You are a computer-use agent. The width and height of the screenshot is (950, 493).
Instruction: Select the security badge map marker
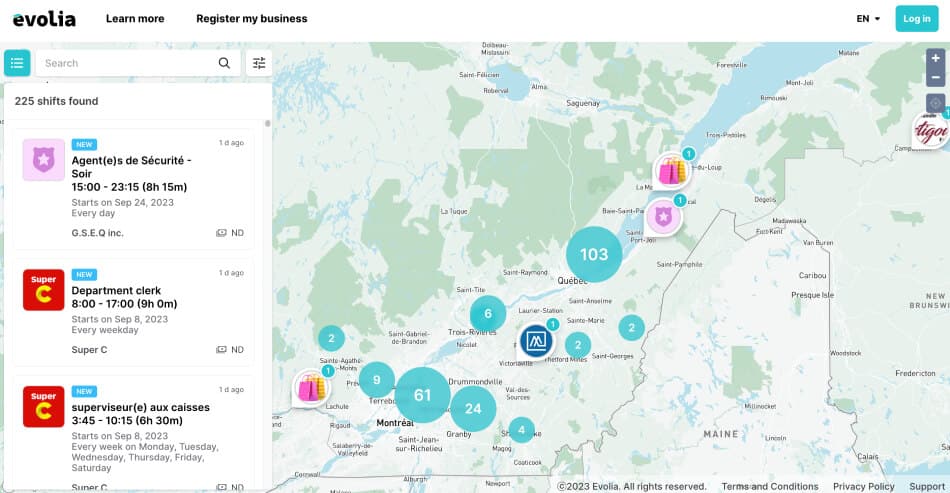[x=661, y=215]
